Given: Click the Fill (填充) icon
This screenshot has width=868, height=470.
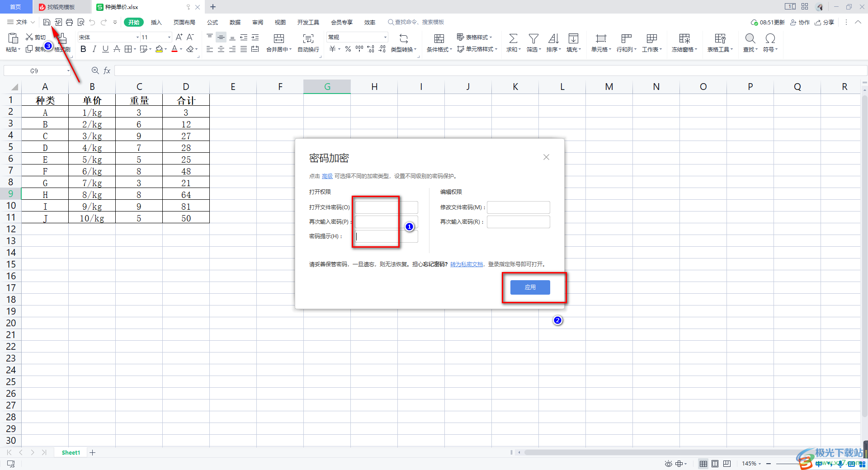Looking at the screenshot, I should point(573,38).
